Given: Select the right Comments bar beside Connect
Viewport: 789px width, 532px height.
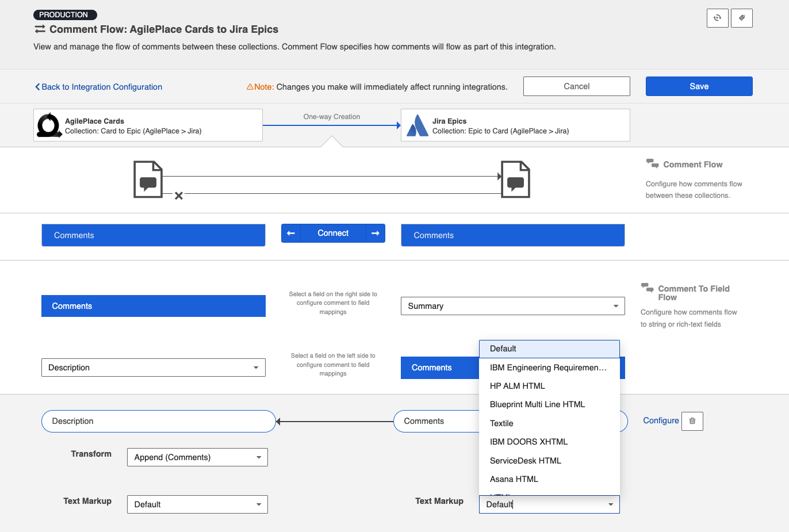Looking at the screenshot, I should point(513,235).
